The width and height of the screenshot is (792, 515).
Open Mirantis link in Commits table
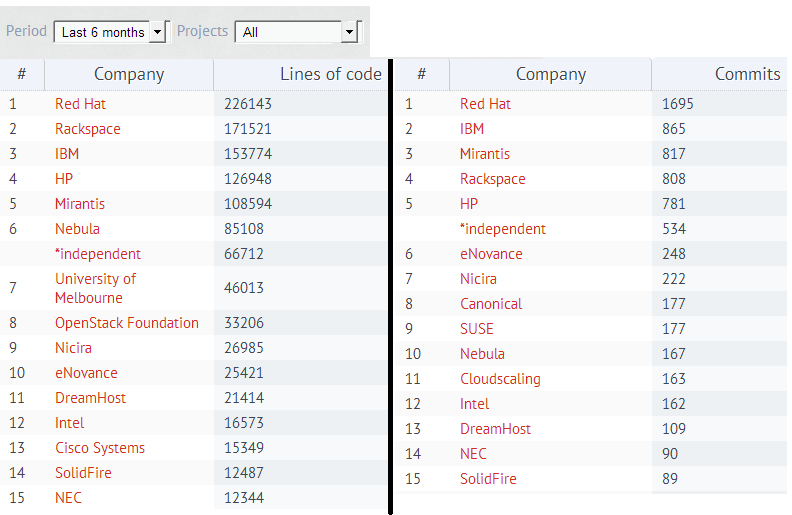coord(485,154)
